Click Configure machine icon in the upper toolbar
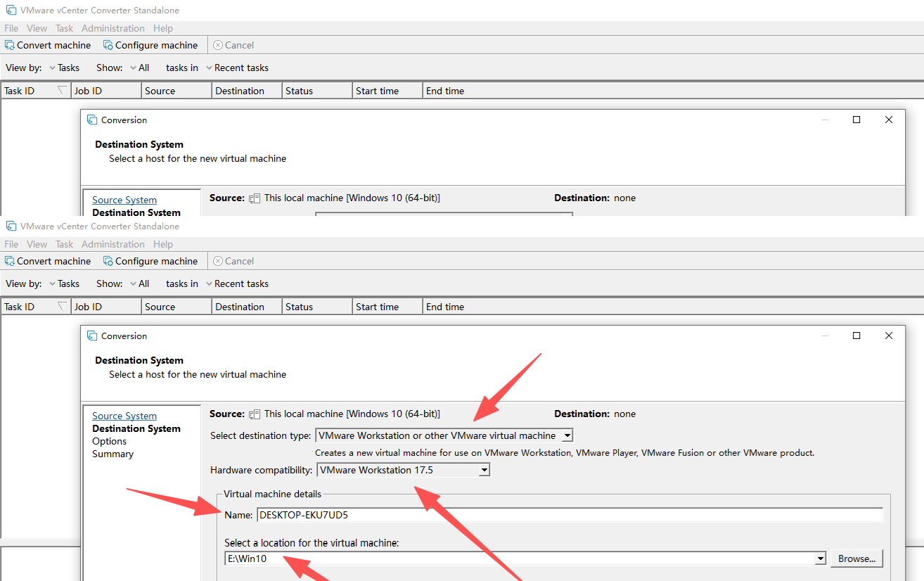This screenshot has height=581, width=924. [x=108, y=45]
